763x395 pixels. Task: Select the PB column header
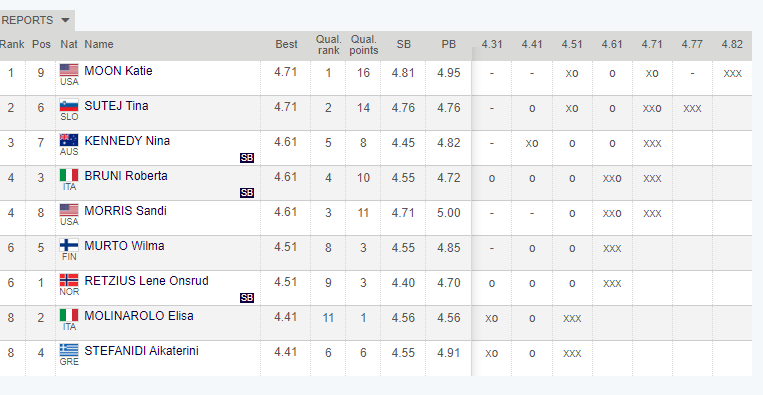(449, 44)
